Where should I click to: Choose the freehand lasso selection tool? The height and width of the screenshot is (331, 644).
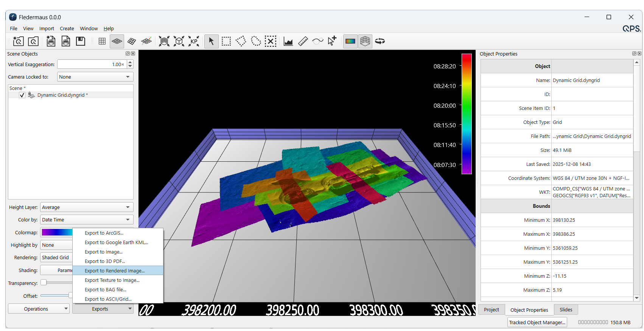click(256, 41)
